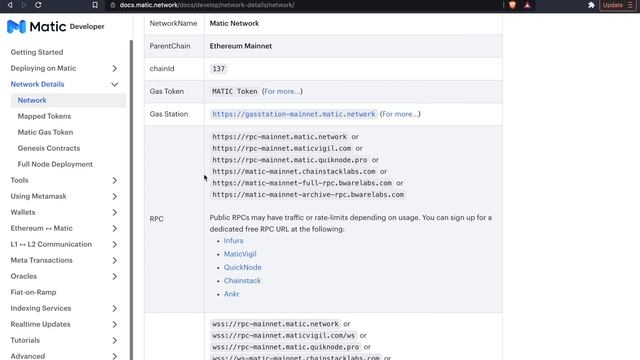Collapse Network Details chevron
640x360 pixels.
[115, 84]
